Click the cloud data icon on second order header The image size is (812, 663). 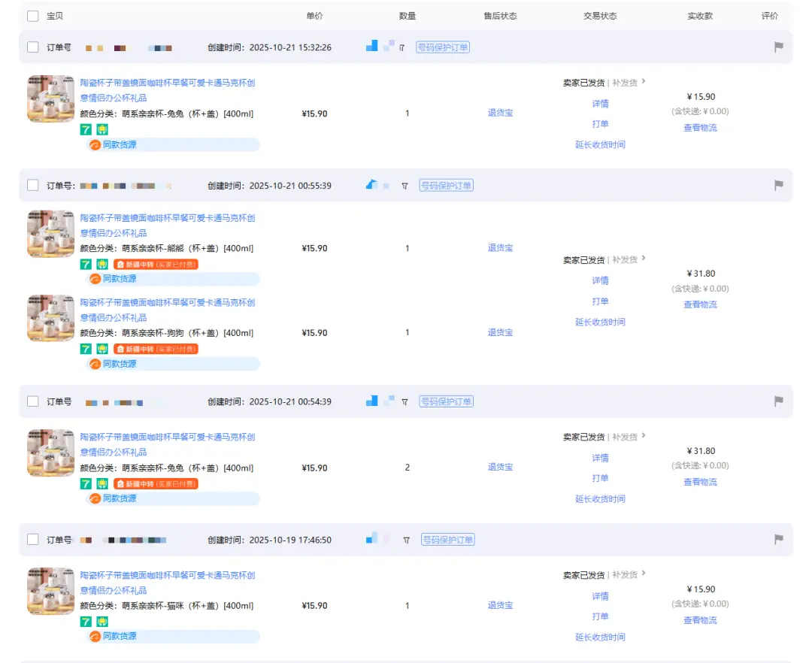(370, 184)
